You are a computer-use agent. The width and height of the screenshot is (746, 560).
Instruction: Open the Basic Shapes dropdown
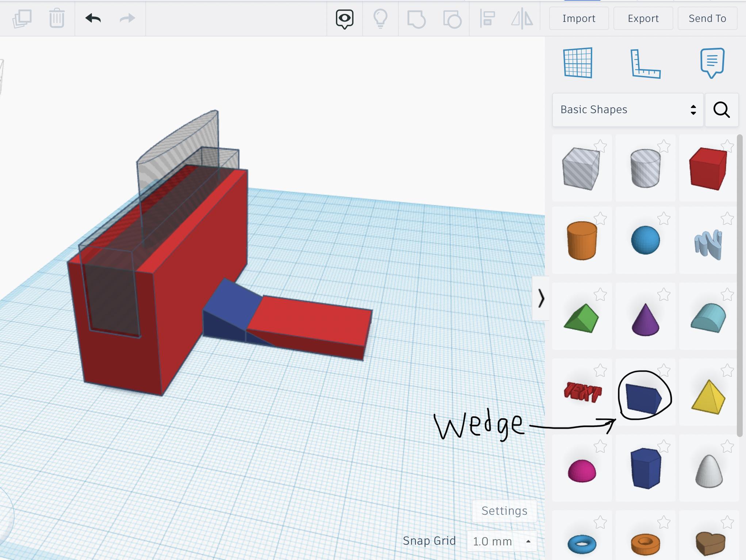click(628, 110)
